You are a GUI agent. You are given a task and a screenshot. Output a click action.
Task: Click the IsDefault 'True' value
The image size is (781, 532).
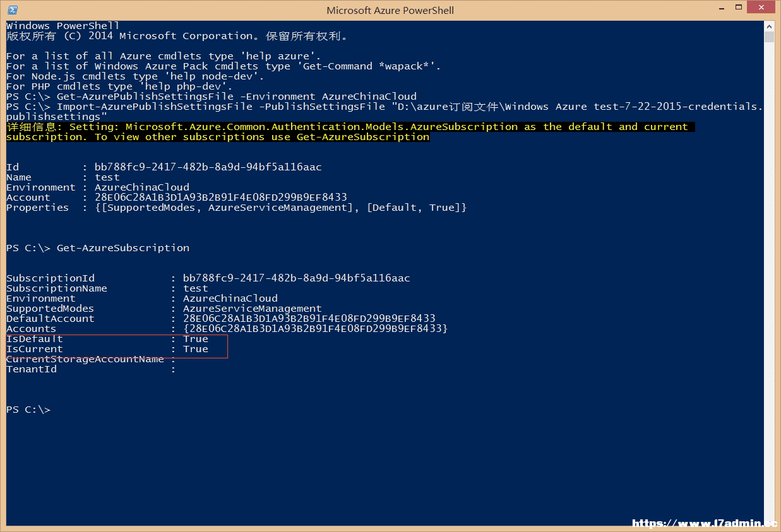pyautogui.click(x=196, y=339)
